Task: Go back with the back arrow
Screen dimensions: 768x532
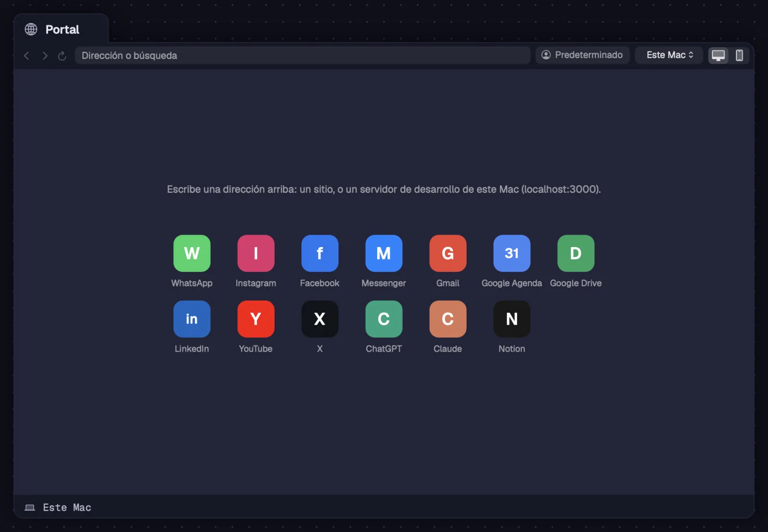Action: 27,56
